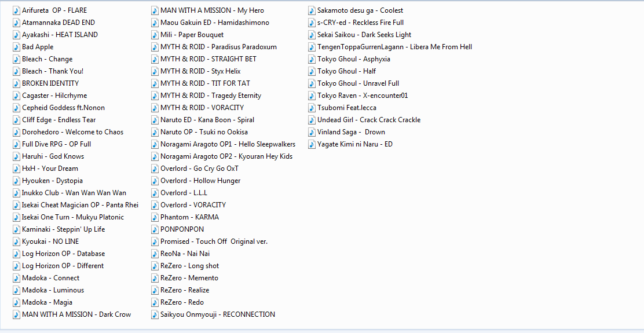This screenshot has height=333, width=644.
Task: Click the file icon for Phantom - KARMA
Action: point(155,217)
